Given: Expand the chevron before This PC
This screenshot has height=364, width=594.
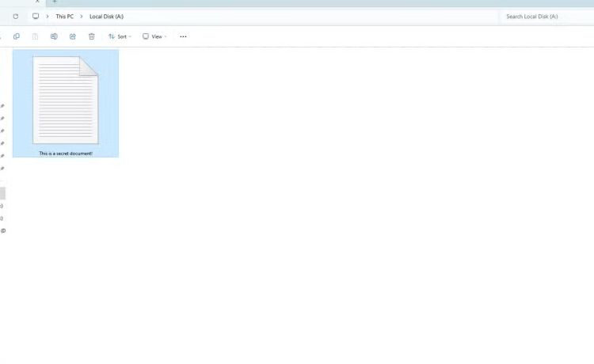Looking at the screenshot, I should tap(48, 16).
